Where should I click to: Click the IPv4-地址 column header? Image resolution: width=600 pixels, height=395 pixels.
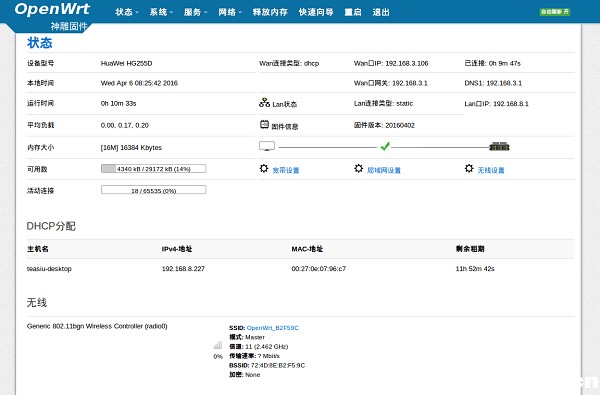coord(177,249)
